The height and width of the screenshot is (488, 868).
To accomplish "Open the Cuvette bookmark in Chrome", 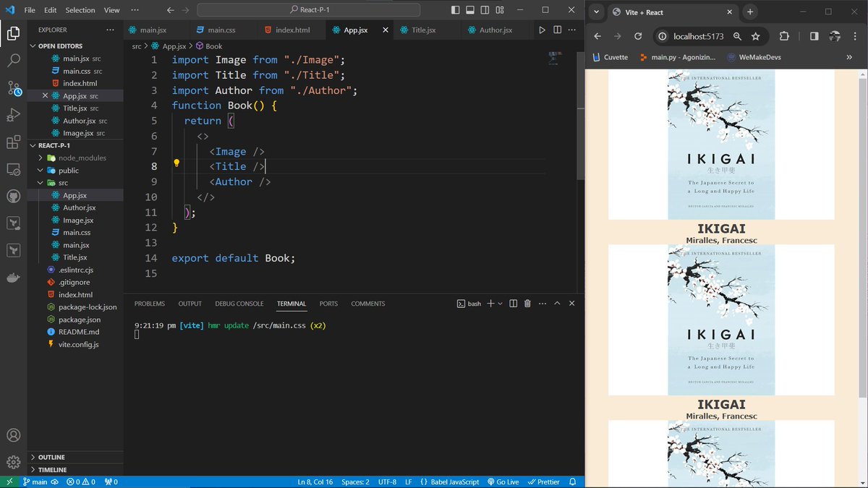I will pyautogui.click(x=609, y=57).
